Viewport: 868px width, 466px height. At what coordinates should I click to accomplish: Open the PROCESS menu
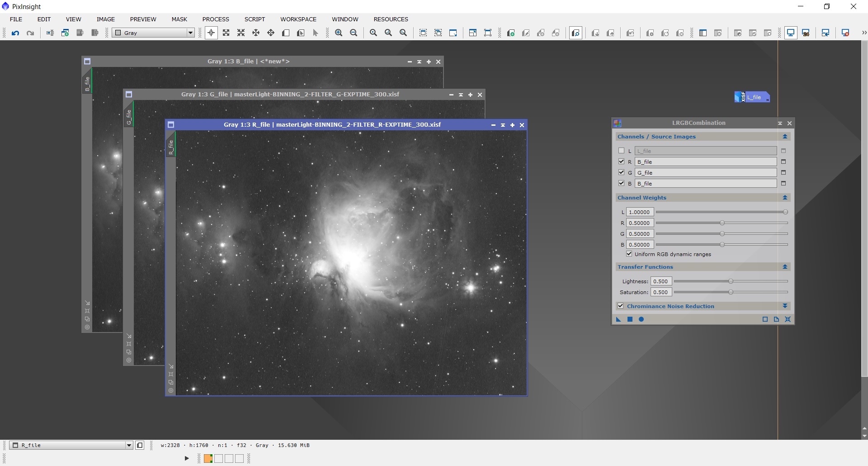coord(216,19)
